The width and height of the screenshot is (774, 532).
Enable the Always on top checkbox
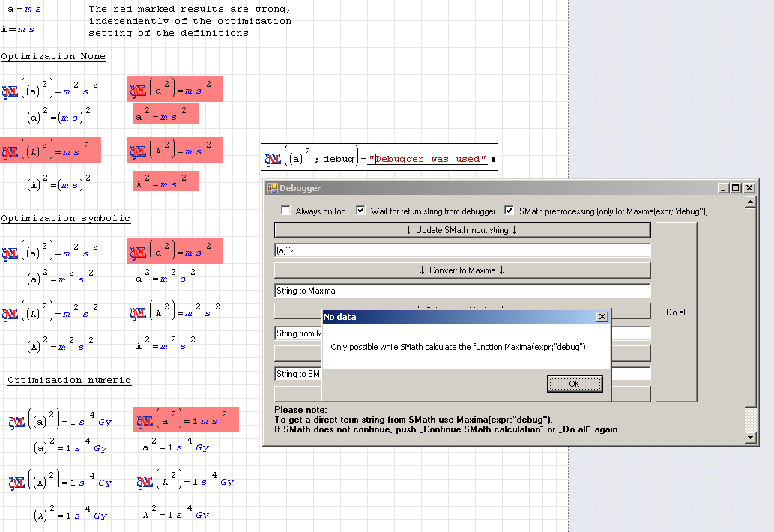[285, 211]
